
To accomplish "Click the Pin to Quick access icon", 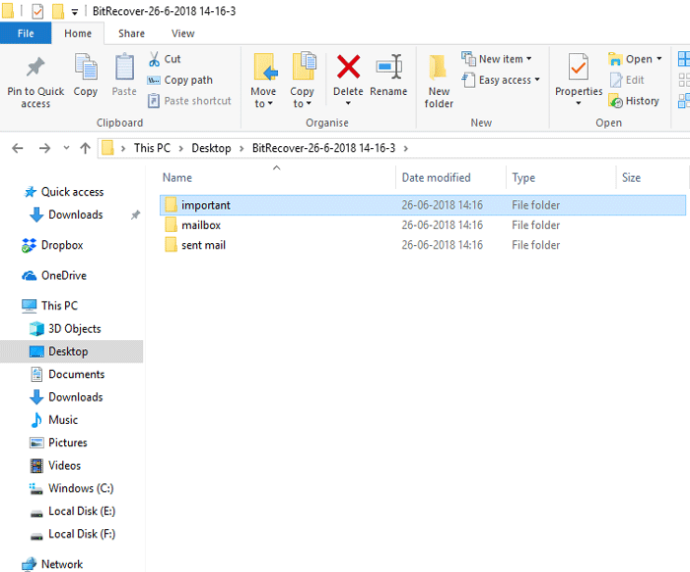I will coord(35,67).
